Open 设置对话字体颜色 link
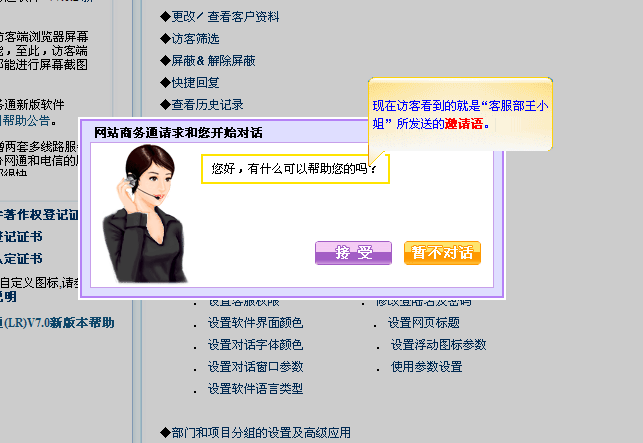 pyautogui.click(x=255, y=345)
